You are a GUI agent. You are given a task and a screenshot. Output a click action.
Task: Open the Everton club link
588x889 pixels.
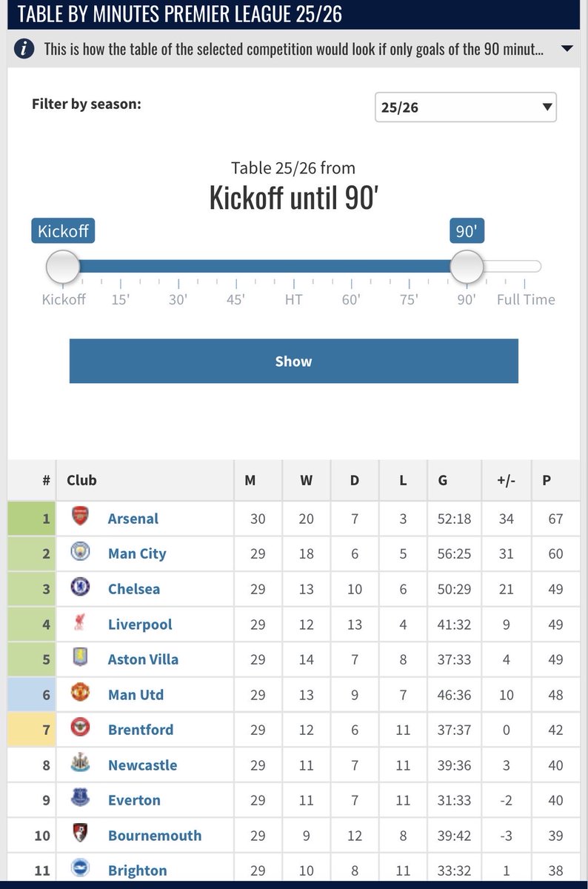tap(134, 800)
